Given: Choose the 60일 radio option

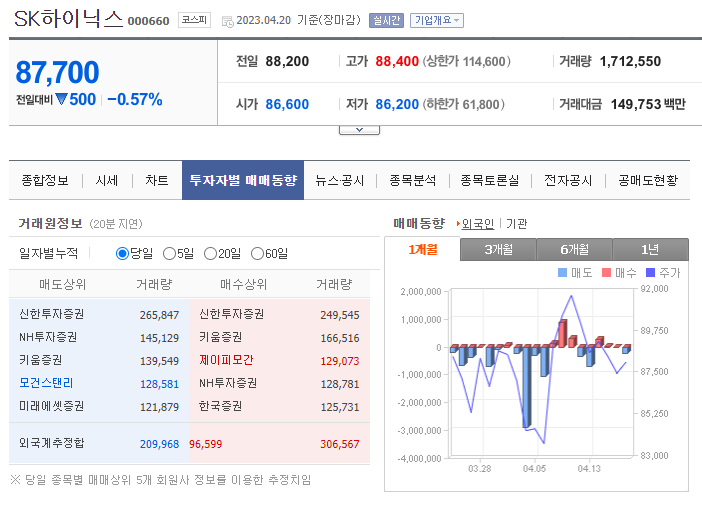Looking at the screenshot, I should coord(257,254).
